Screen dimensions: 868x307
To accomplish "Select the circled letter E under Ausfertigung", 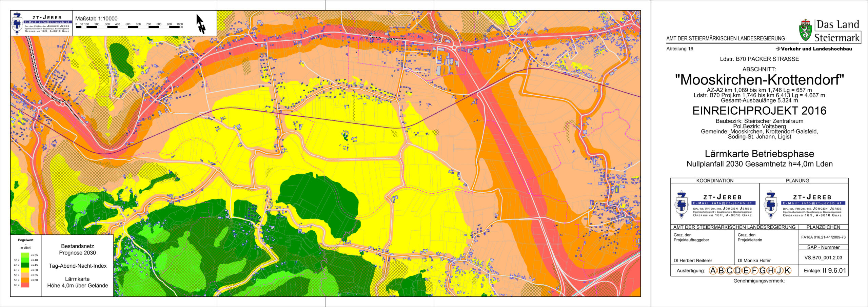I will click(746, 270).
